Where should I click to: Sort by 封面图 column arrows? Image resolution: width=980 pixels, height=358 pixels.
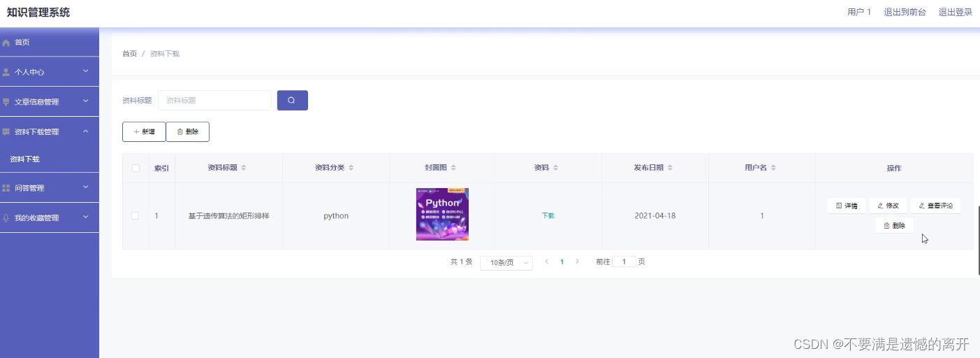coord(453,168)
